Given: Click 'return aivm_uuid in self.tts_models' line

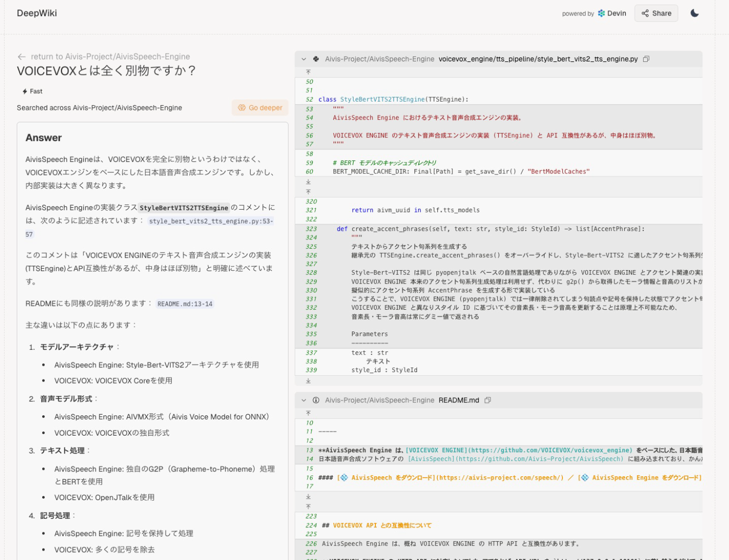Looking at the screenshot, I should [x=416, y=210].
